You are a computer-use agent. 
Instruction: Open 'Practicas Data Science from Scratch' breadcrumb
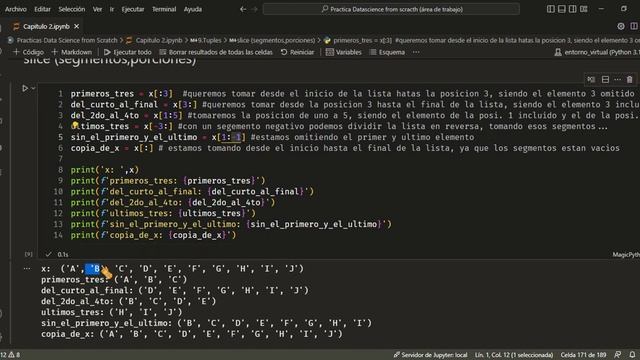point(67,40)
